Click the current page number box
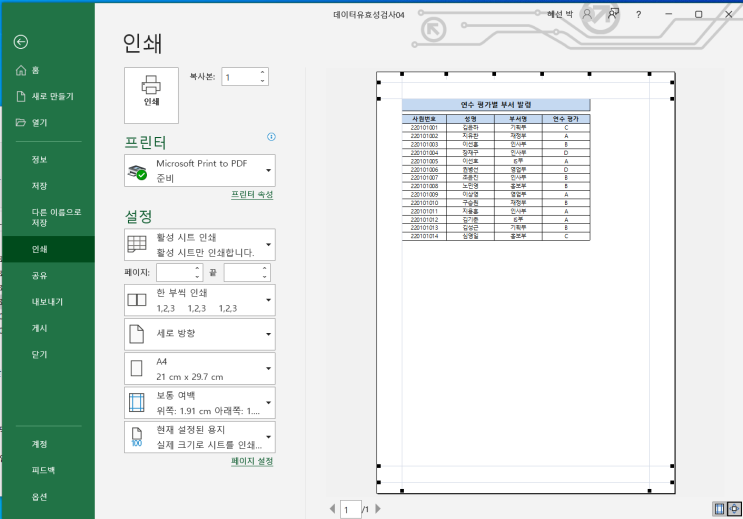 [351, 510]
